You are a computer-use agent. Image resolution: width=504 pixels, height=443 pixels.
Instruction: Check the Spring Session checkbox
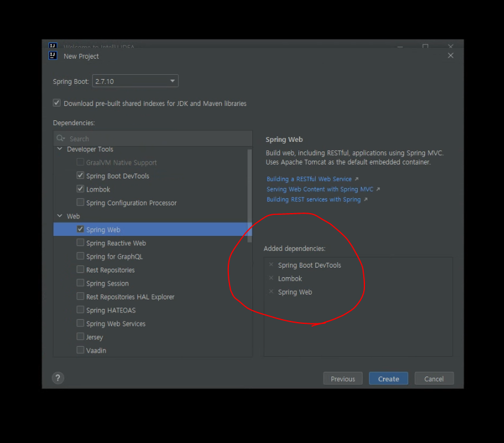pyautogui.click(x=80, y=283)
